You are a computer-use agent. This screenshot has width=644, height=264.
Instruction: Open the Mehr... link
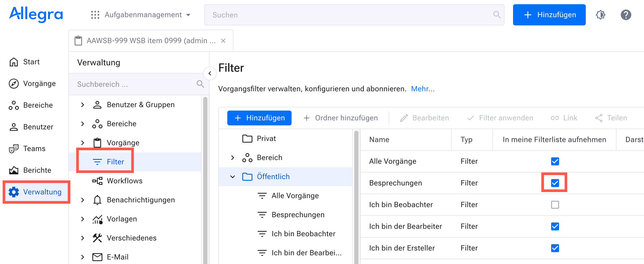coord(423,89)
